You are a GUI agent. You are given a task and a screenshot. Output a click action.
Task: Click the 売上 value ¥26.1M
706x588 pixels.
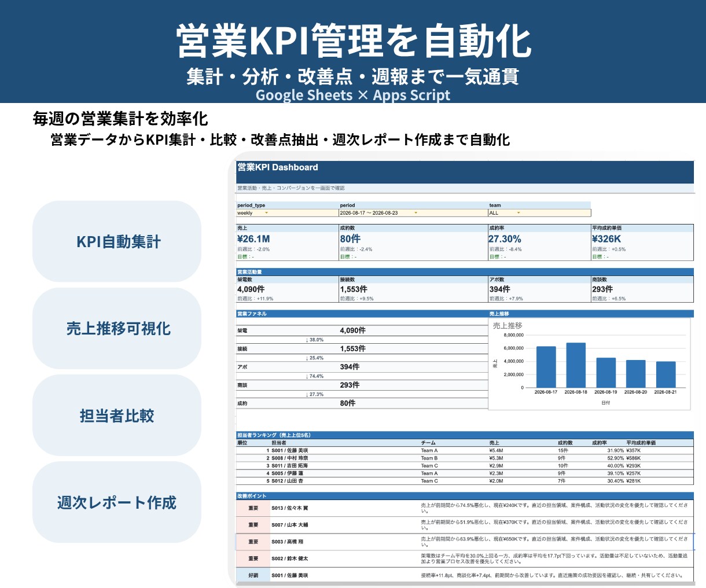(253, 238)
